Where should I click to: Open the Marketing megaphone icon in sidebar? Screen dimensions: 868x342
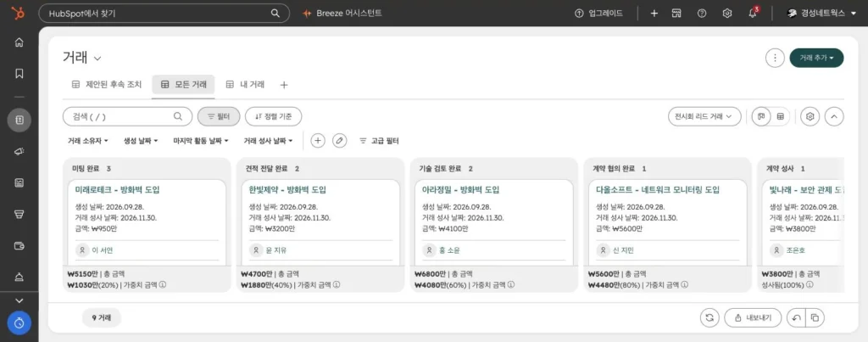coord(19,151)
